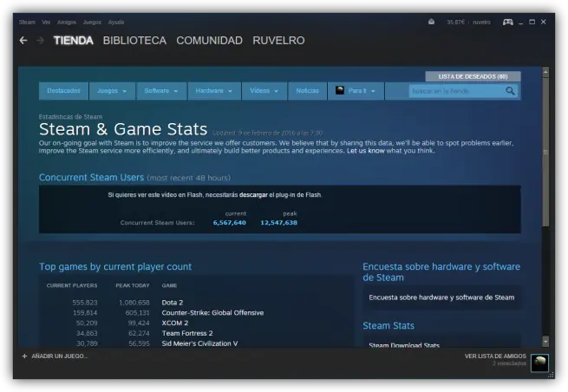Screen dimensions: 568x392
Task: Click the scrollbar down arrow
Action: pyautogui.click(x=545, y=342)
